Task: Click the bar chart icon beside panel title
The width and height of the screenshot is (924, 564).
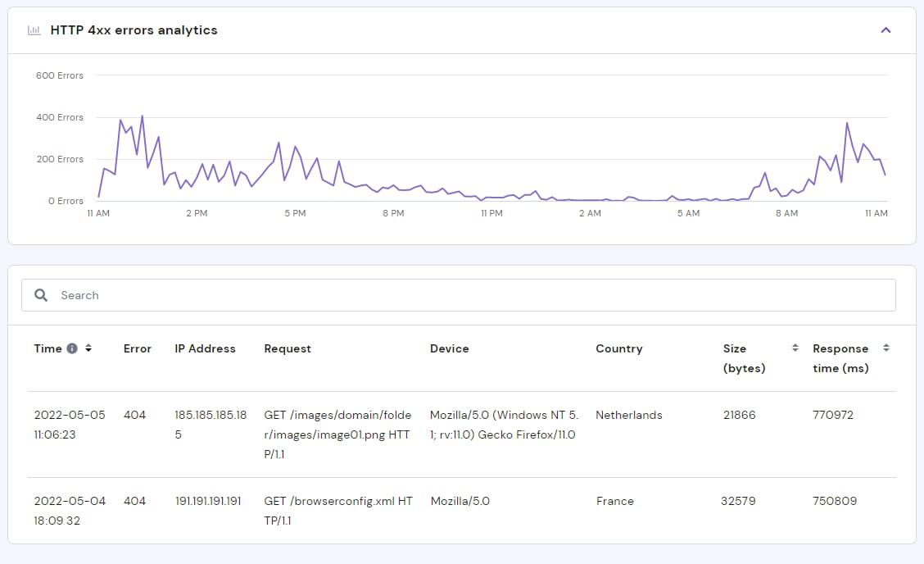Action: [34, 30]
